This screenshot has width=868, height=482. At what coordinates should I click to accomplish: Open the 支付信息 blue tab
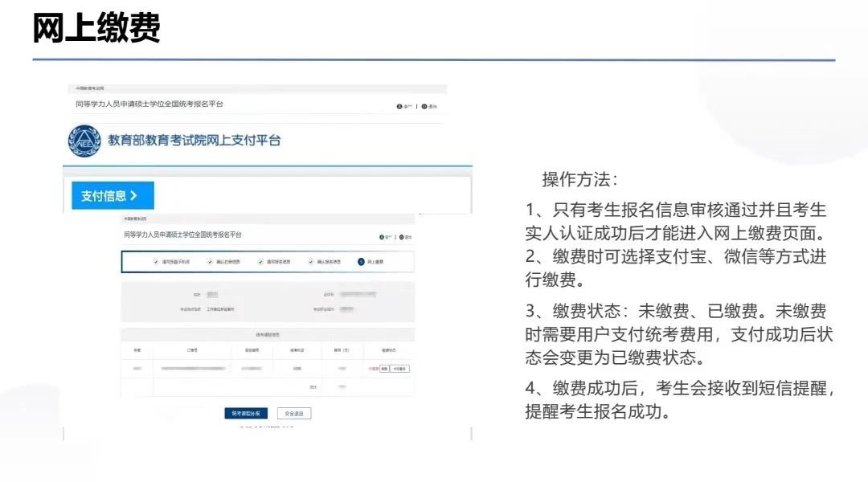113,195
